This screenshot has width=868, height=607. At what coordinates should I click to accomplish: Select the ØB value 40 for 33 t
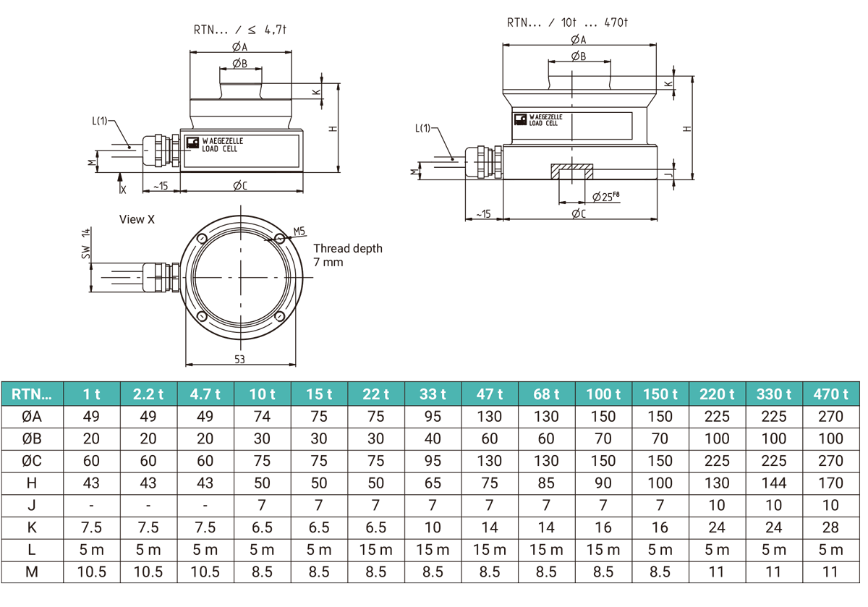click(433, 438)
